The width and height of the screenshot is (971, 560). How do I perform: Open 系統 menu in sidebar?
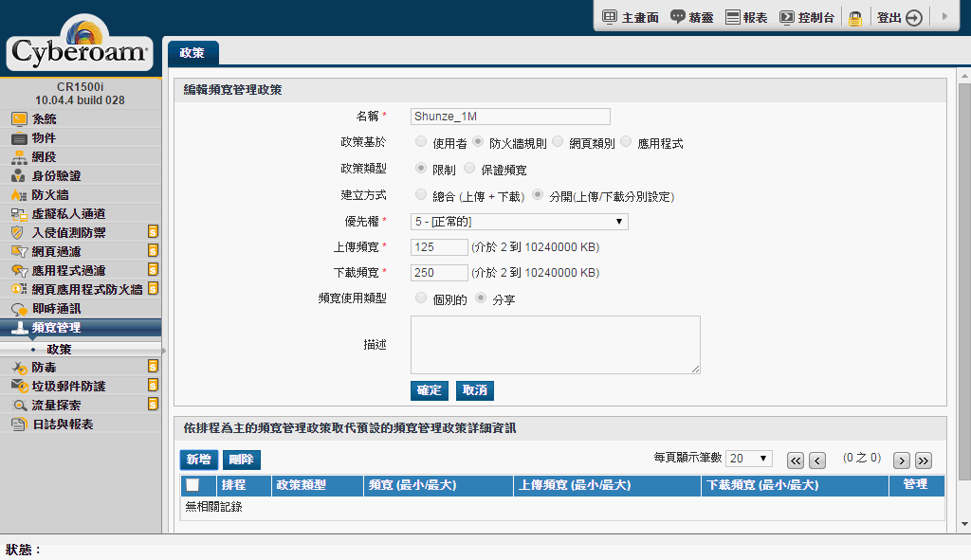44,118
